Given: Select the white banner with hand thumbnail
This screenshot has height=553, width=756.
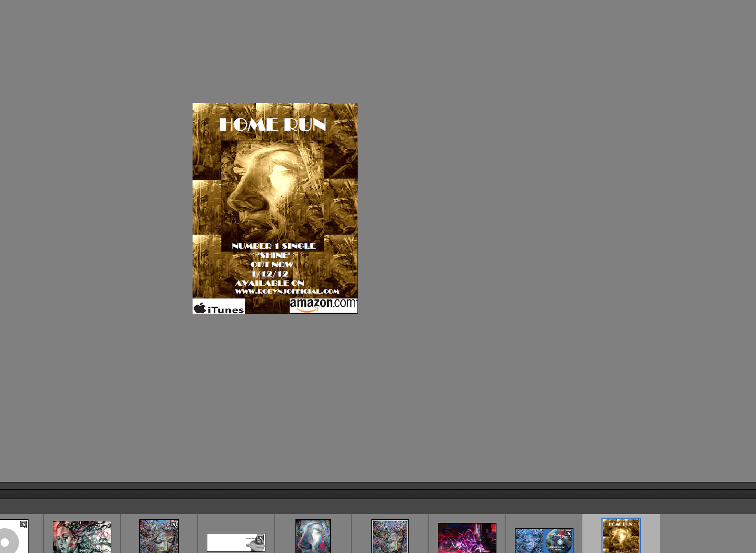Looking at the screenshot, I should [236, 542].
